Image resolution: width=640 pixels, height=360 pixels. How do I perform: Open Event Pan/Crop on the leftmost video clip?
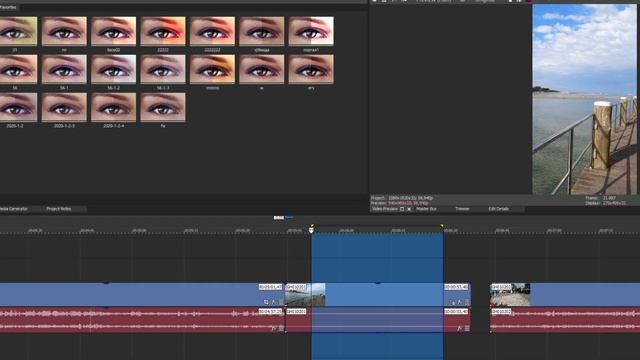click(266, 302)
